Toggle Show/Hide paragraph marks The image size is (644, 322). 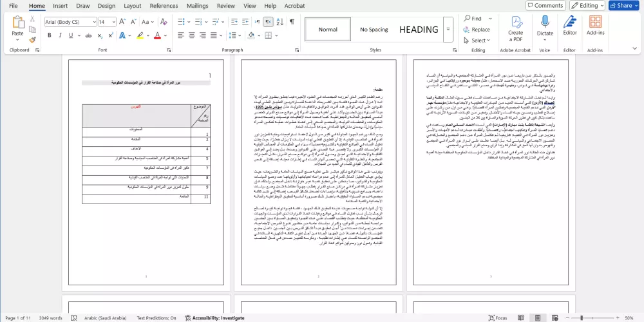292,22
